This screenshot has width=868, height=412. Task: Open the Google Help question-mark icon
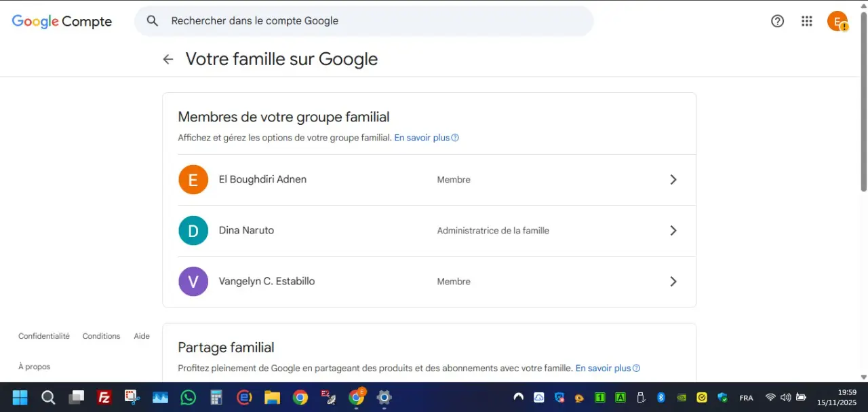[778, 21]
